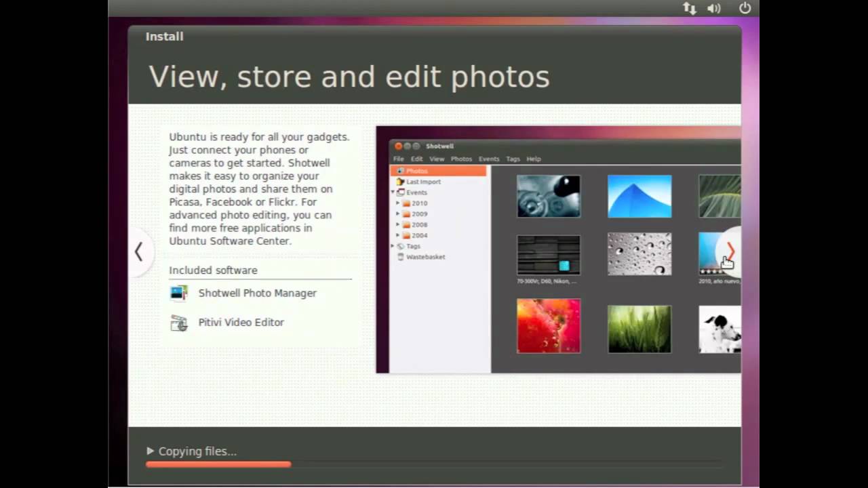This screenshot has width=868, height=488.
Task: Select the Pitivi Video Editor label
Action: point(241,322)
